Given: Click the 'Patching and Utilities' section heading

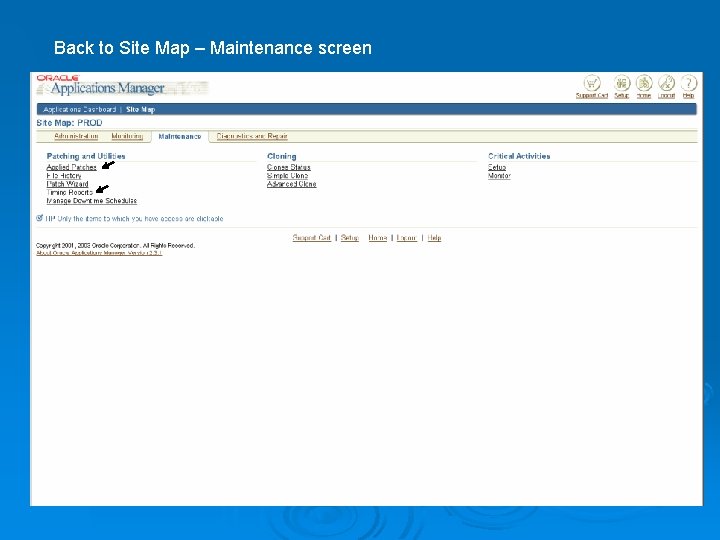Looking at the screenshot, I should tap(86, 156).
